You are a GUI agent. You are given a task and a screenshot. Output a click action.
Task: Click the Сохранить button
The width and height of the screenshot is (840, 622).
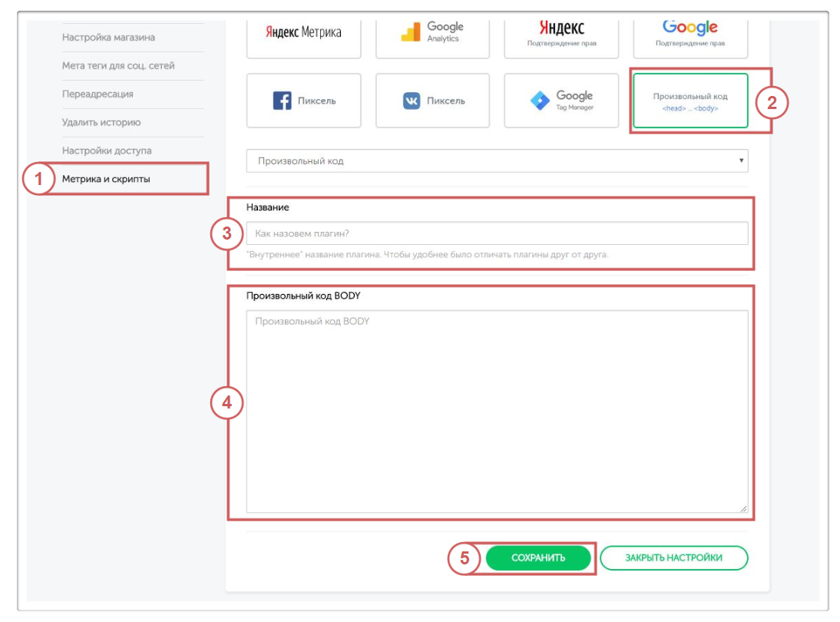[x=538, y=558]
